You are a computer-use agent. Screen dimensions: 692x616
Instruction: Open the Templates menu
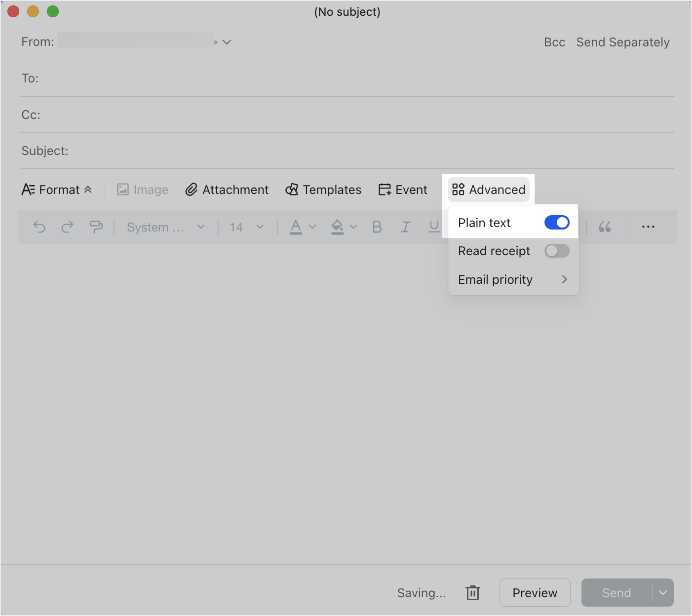coord(323,190)
